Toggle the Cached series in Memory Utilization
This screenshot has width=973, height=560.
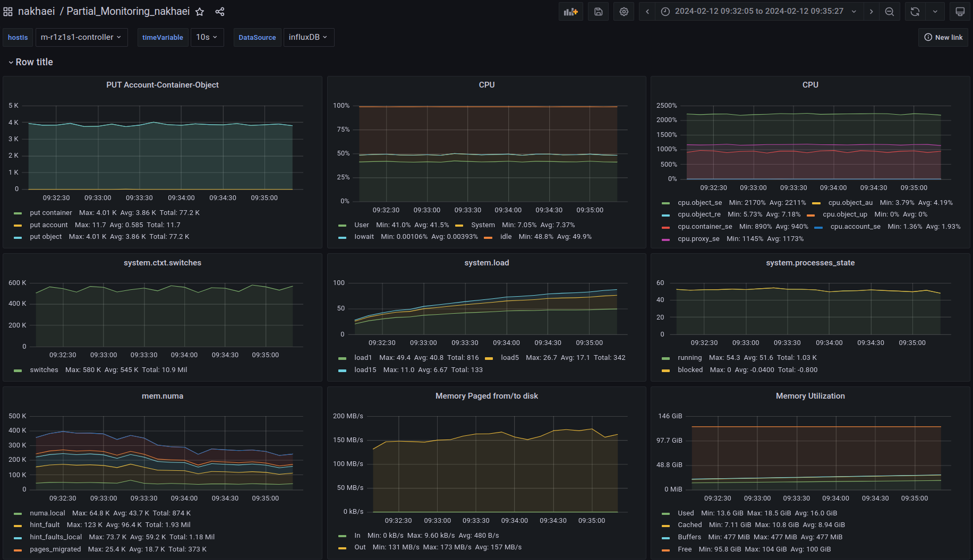click(x=689, y=525)
